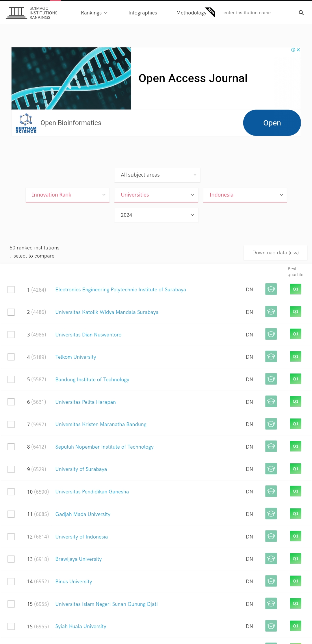Screen dimensions: 312x644
Task: Go to Infographics page
Action: [143, 13]
